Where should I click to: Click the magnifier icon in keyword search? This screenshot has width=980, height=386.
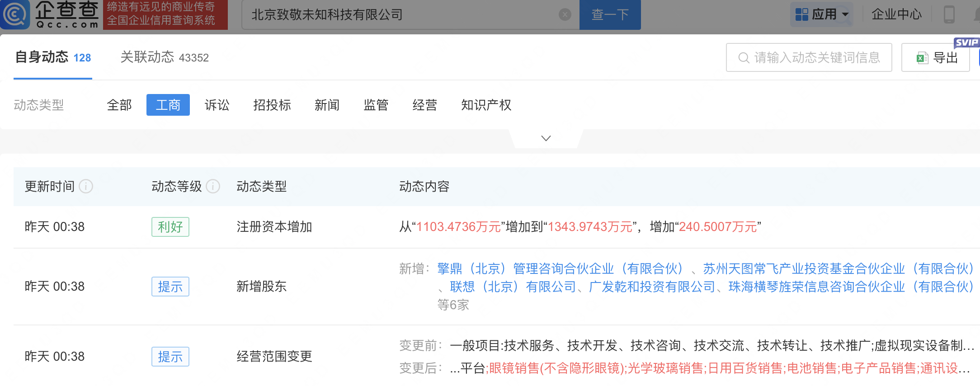[x=743, y=58]
